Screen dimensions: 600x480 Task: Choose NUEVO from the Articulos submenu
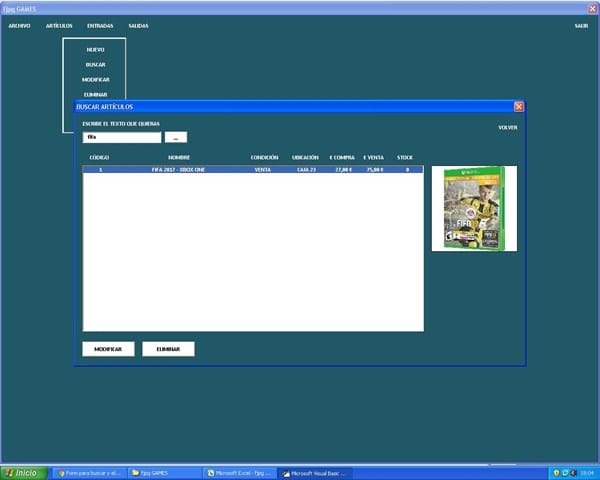pyautogui.click(x=95, y=49)
